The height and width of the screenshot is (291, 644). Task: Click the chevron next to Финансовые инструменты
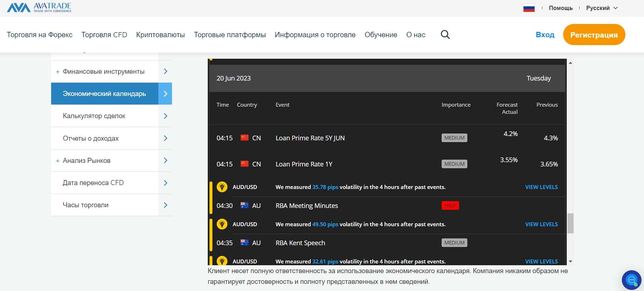[165, 71]
